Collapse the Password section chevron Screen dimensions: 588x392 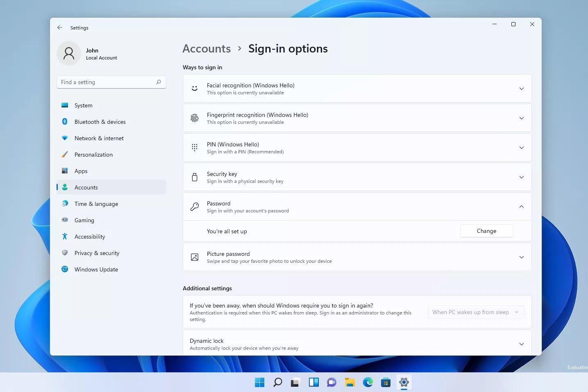[522, 207]
